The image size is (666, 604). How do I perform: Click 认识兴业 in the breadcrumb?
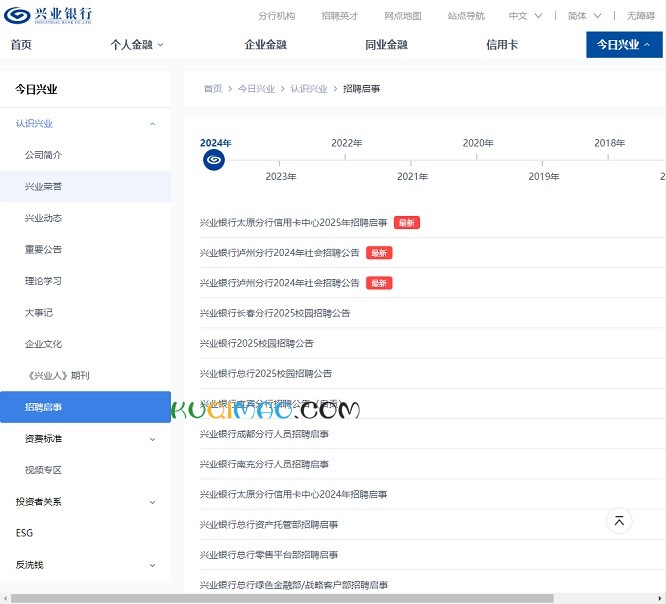pyautogui.click(x=309, y=88)
